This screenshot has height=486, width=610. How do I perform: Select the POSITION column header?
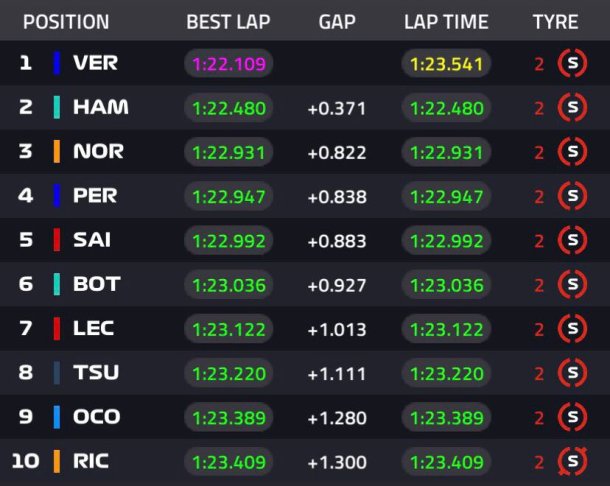click(66, 22)
